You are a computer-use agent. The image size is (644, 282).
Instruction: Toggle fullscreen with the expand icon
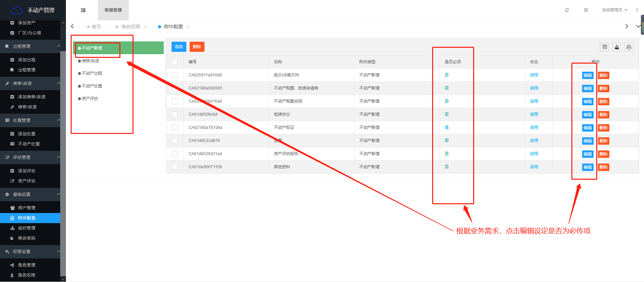pos(586,10)
